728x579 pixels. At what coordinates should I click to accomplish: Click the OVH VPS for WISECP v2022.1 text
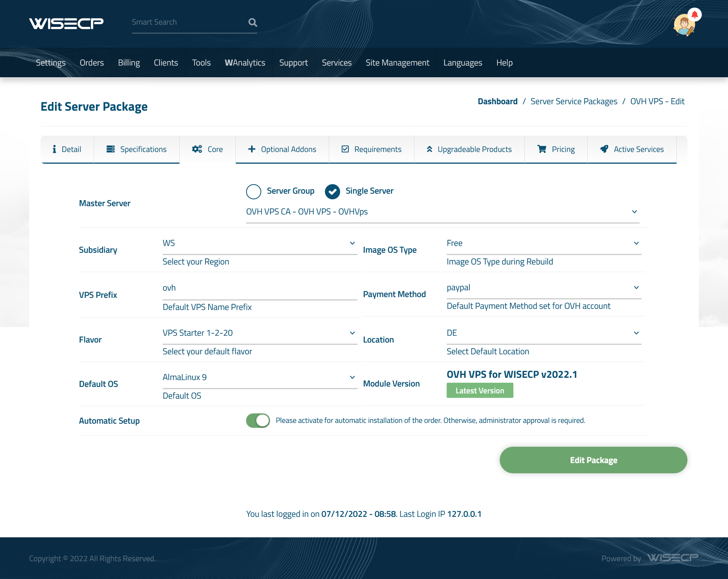coord(512,374)
